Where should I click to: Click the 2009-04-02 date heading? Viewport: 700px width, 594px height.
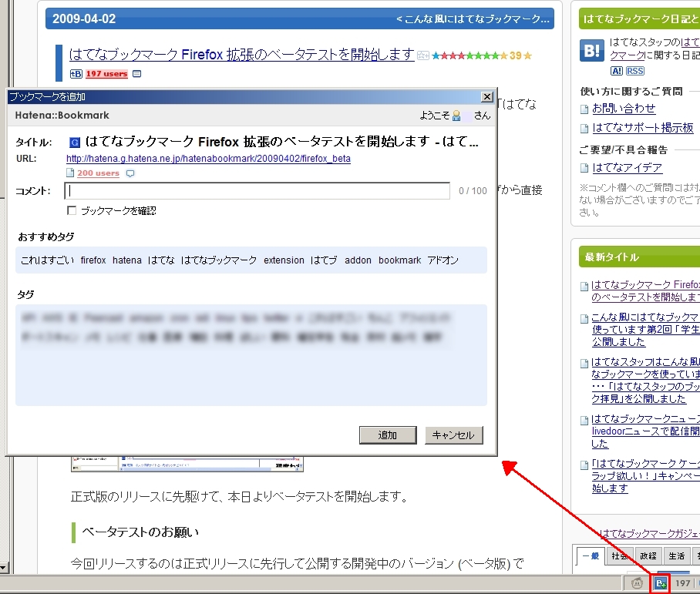pyautogui.click(x=84, y=18)
